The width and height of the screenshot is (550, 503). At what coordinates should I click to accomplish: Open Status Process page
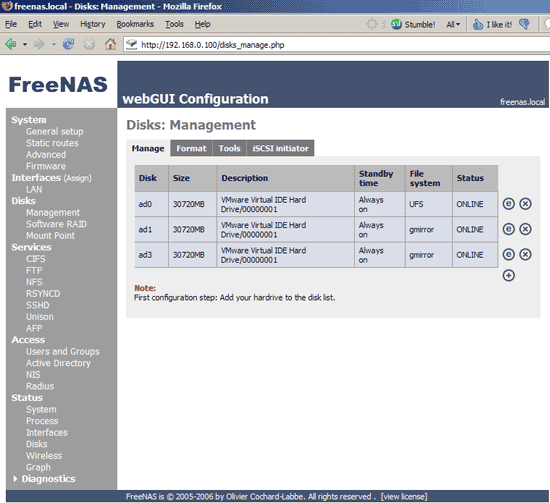coord(42,421)
